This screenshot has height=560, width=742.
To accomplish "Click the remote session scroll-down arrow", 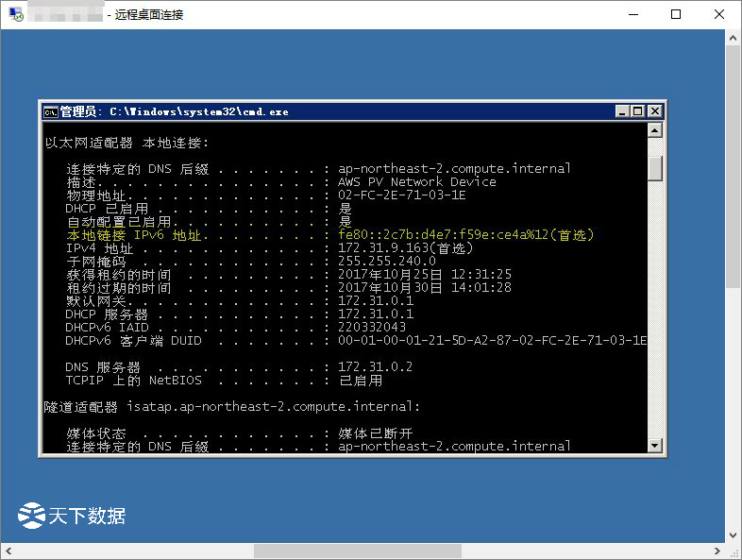I will pyautogui.click(x=734, y=535).
